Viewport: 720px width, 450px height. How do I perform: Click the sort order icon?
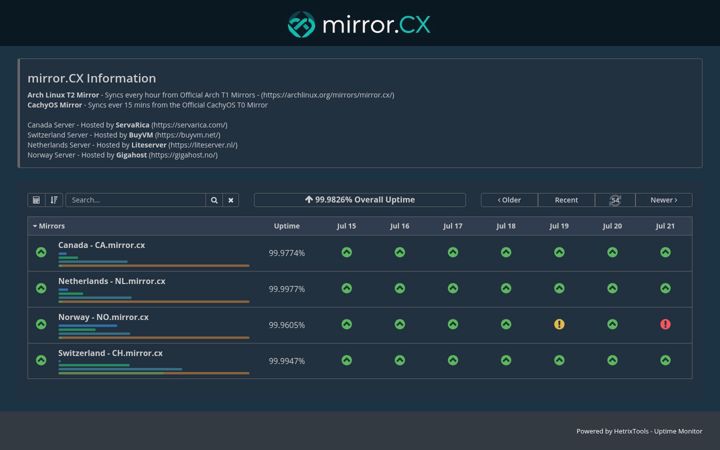(54, 200)
